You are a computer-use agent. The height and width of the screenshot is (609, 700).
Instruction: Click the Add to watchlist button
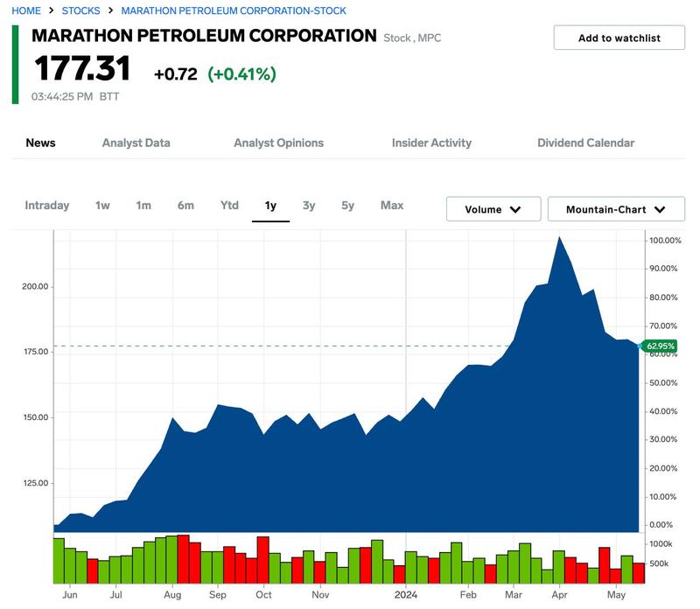pyautogui.click(x=619, y=38)
